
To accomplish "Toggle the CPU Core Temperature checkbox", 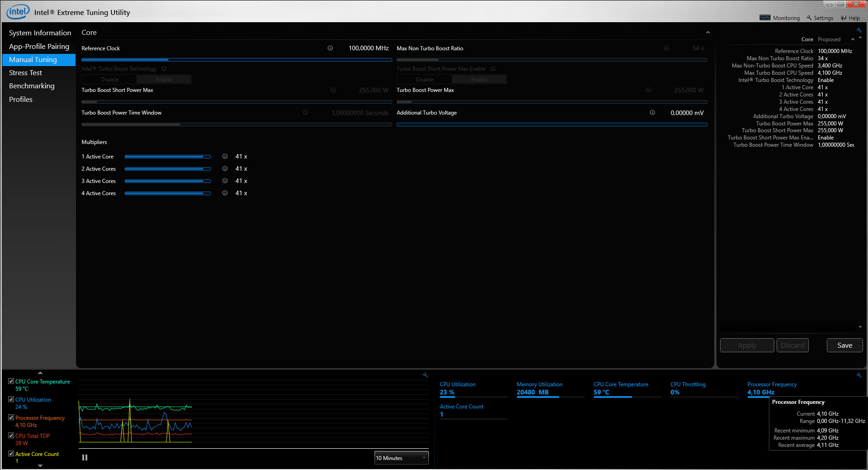I will 11,381.
